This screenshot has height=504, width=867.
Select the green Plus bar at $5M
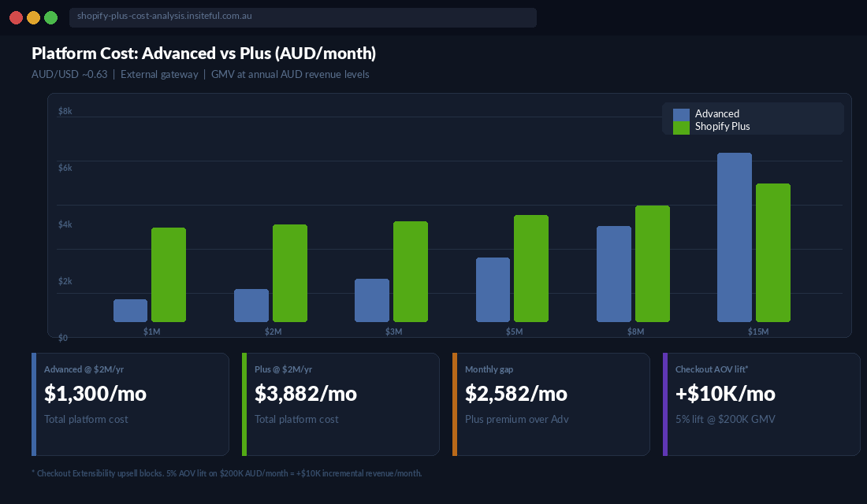point(530,268)
